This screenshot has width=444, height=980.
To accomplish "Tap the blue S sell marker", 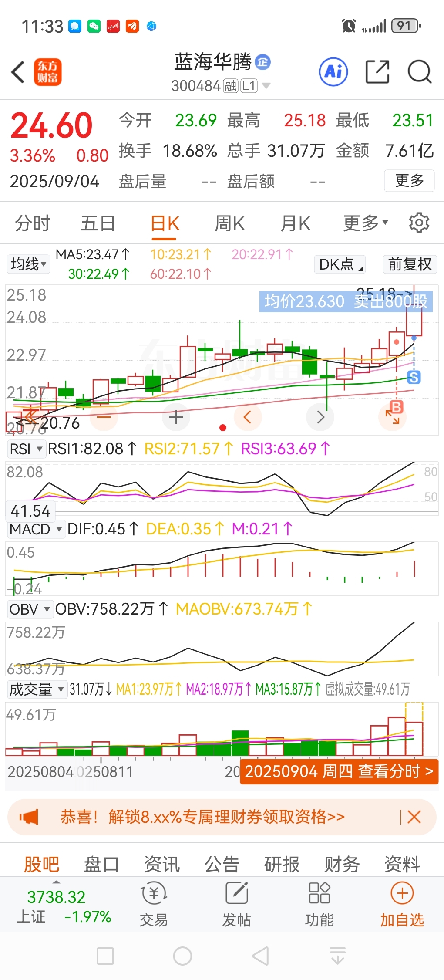I will (414, 377).
